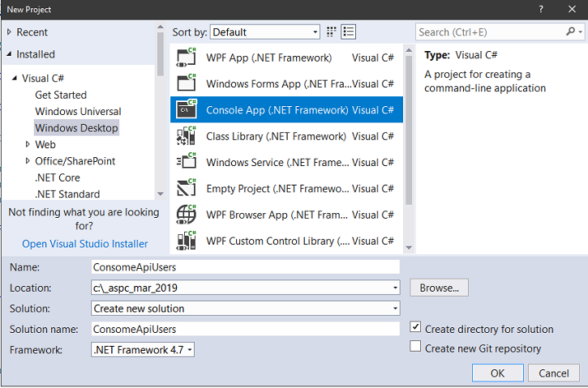Select .NET Core category
588x388 pixels.
pos(58,177)
